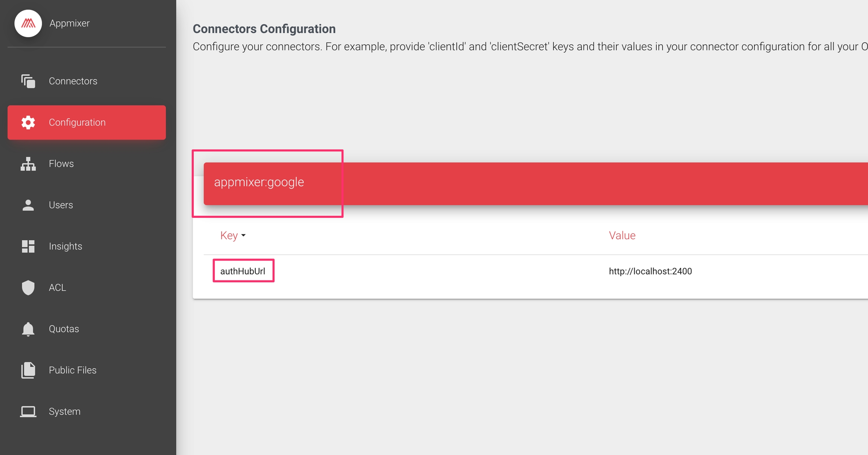Click the Flows hierarchy icon
Viewport: 868px width, 455px height.
(28, 164)
